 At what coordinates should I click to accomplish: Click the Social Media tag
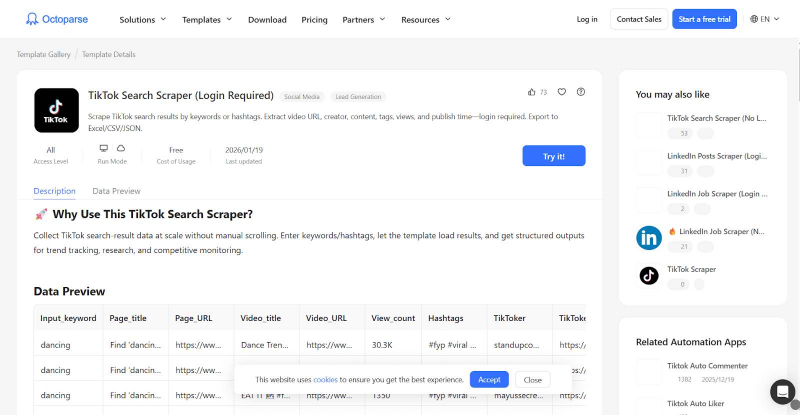tap(302, 96)
